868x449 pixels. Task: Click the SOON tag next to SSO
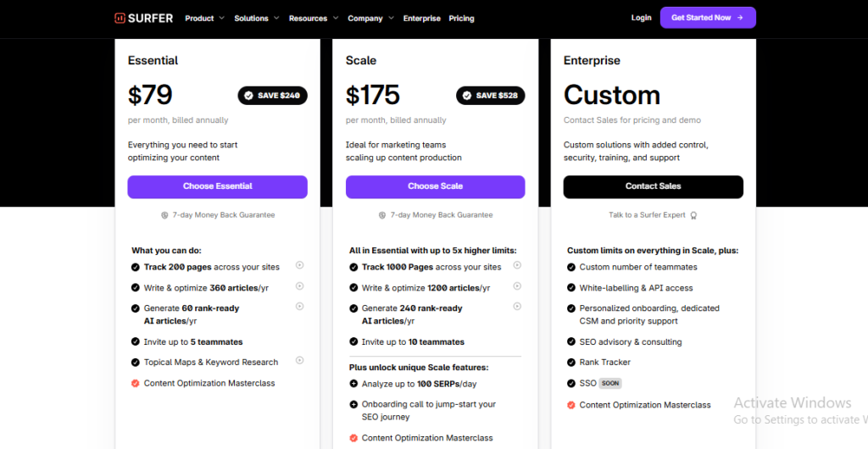tap(610, 383)
